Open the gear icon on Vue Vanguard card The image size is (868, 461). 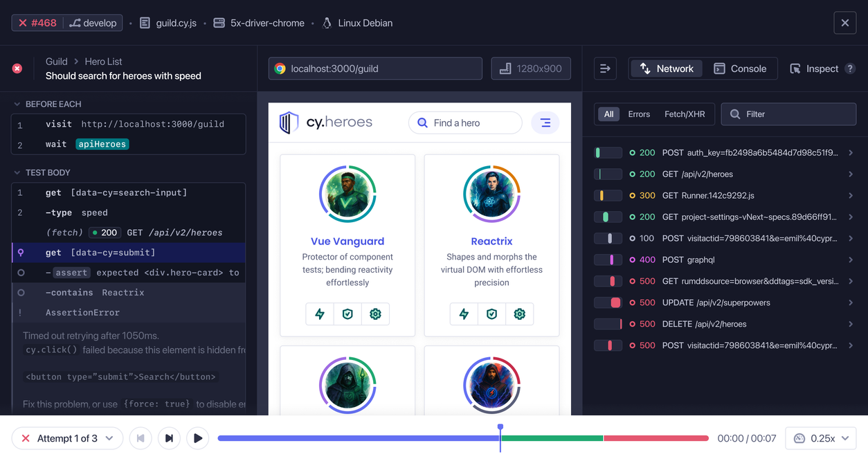(x=375, y=314)
